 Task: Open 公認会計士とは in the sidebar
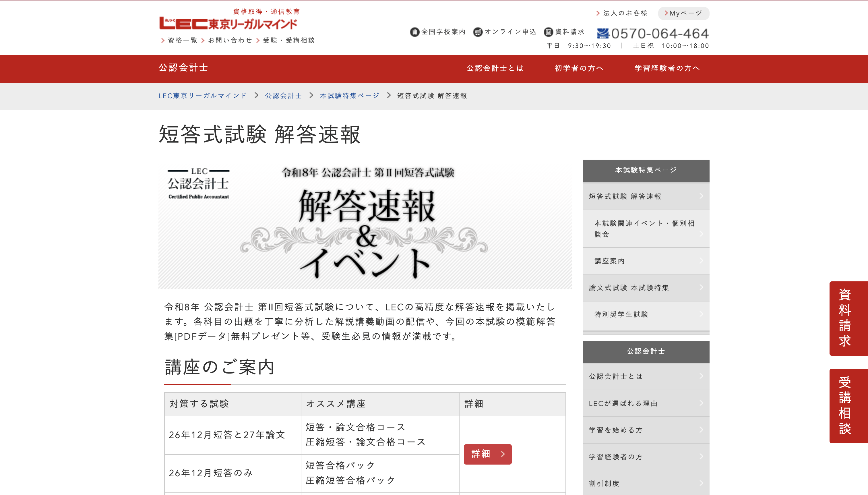pyautogui.click(x=646, y=376)
